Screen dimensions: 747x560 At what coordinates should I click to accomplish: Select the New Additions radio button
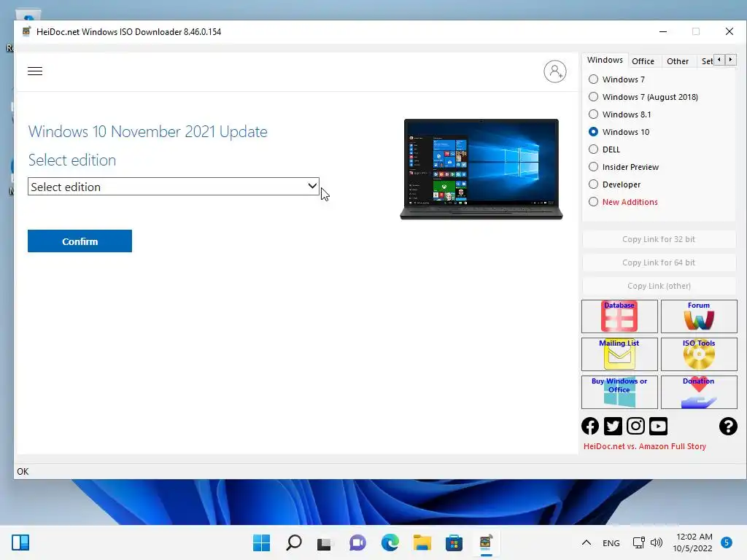[x=593, y=202]
